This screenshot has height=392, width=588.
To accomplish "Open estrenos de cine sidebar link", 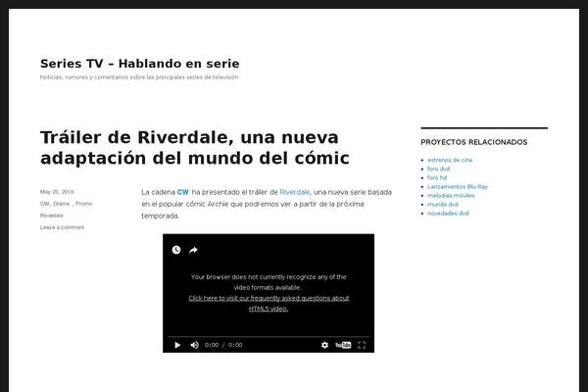I will pos(450,160).
